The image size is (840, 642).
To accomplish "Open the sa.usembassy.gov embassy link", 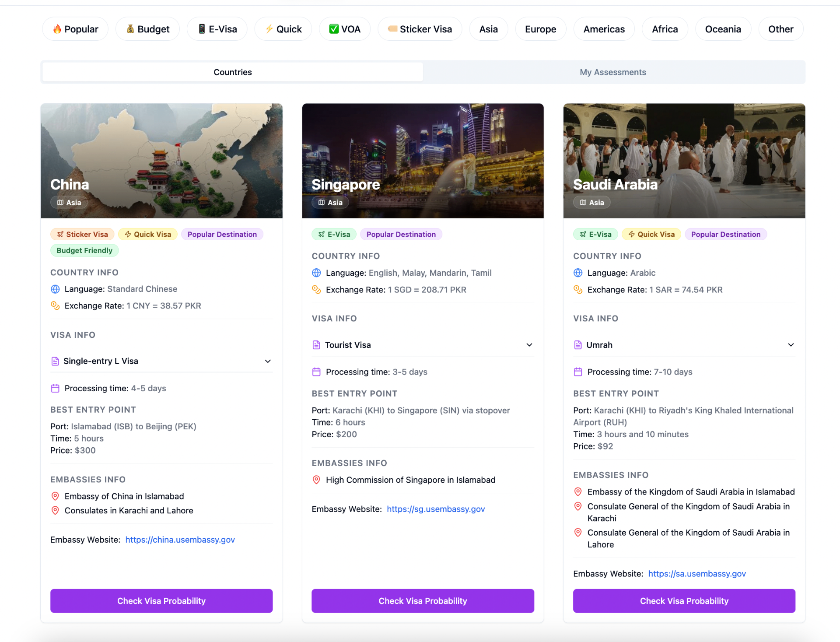I will click(696, 574).
